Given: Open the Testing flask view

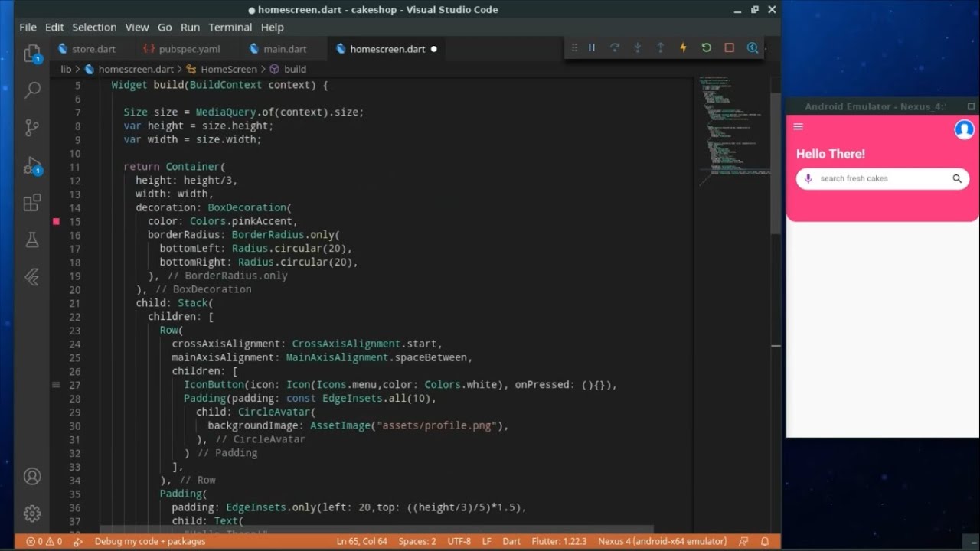Looking at the screenshot, I should click(x=32, y=240).
